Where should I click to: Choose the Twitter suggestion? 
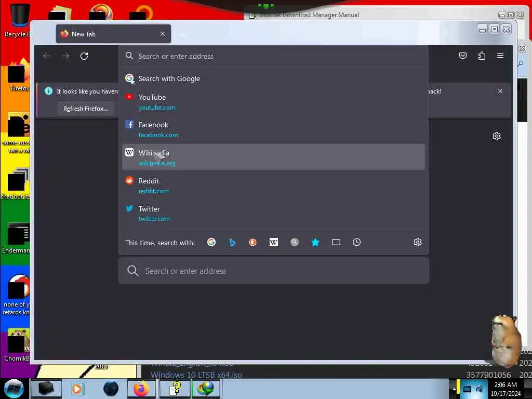273,214
